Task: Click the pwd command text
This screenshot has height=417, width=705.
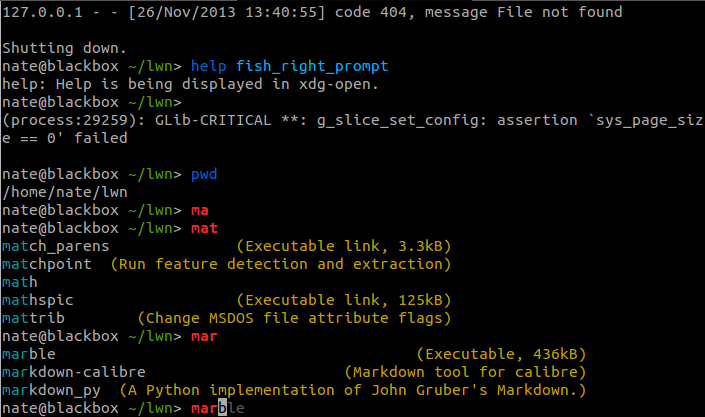Action: point(204,174)
